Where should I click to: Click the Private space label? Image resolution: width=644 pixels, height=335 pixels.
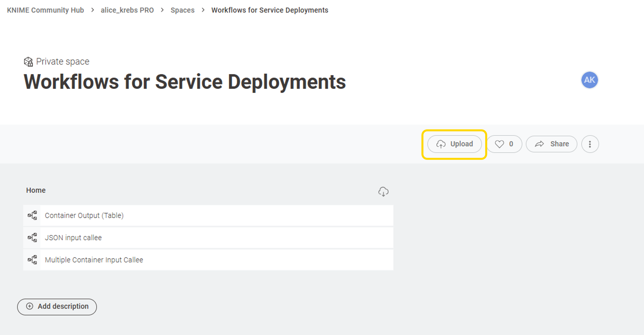coord(63,62)
